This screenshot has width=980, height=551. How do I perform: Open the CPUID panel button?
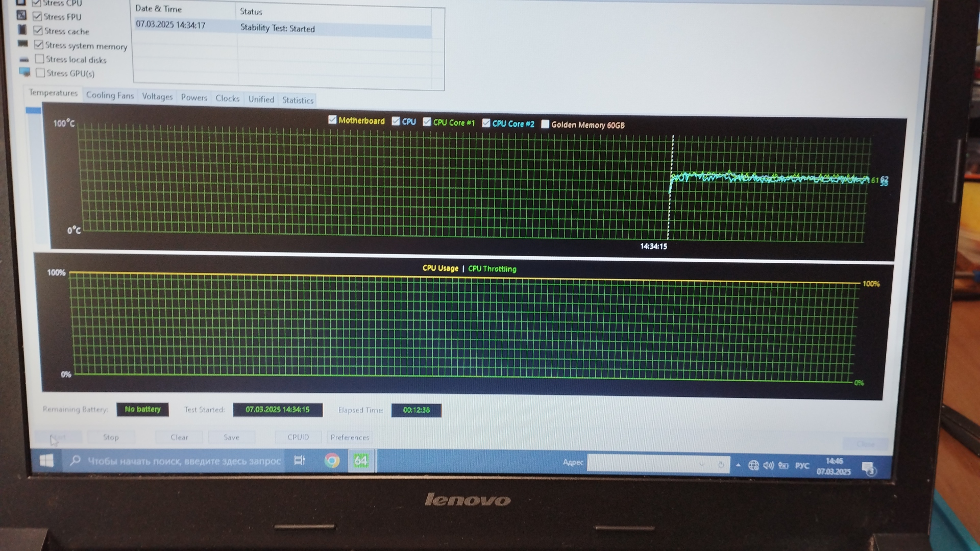pyautogui.click(x=298, y=437)
